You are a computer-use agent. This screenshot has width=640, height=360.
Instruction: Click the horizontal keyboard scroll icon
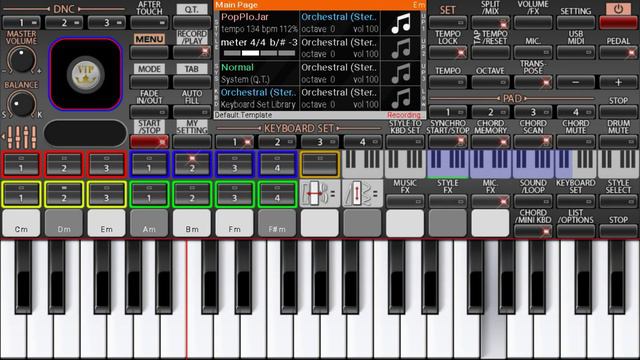tap(320, 193)
